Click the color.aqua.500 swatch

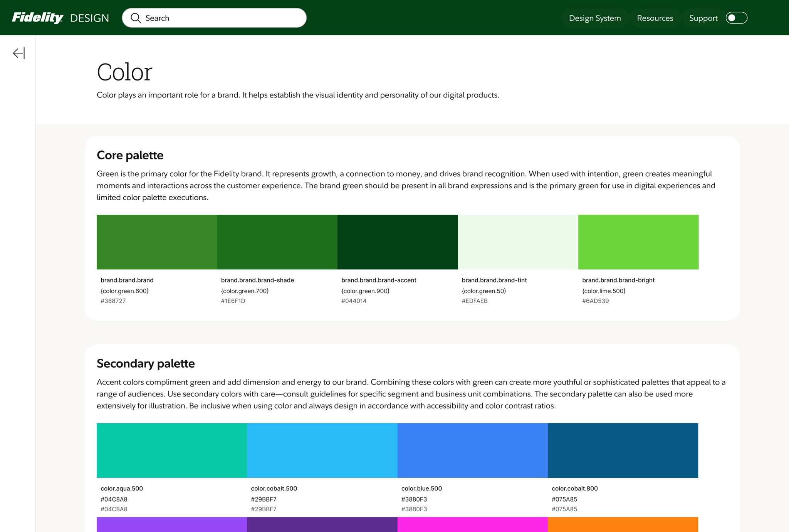(171, 450)
